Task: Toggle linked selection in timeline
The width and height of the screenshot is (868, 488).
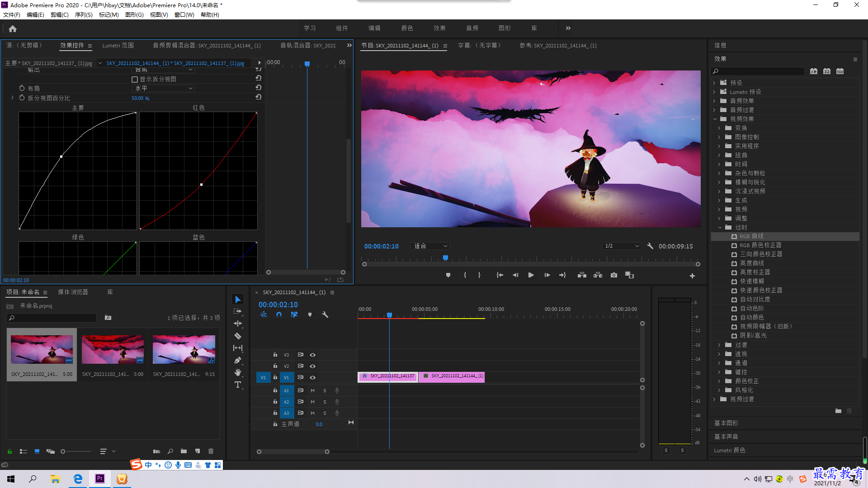Action: pos(294,314)
